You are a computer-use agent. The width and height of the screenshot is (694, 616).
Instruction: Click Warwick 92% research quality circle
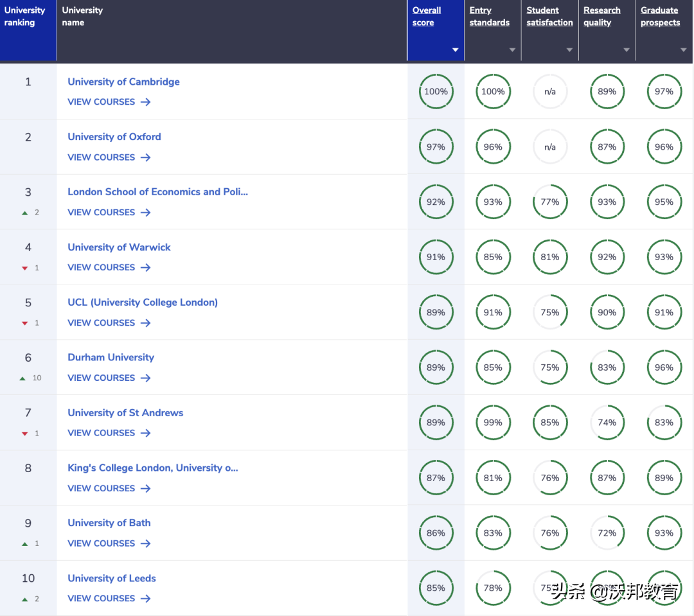[607, 257]
